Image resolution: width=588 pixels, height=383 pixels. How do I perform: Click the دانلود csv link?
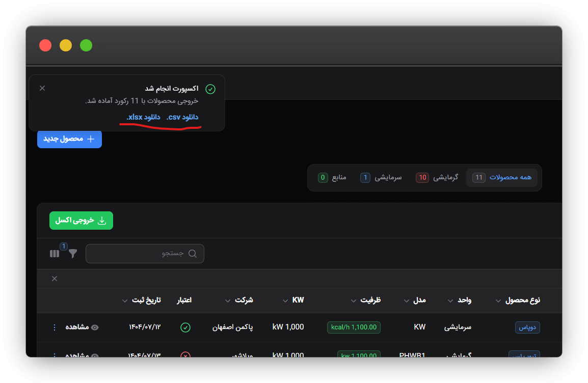click(182, 117)
